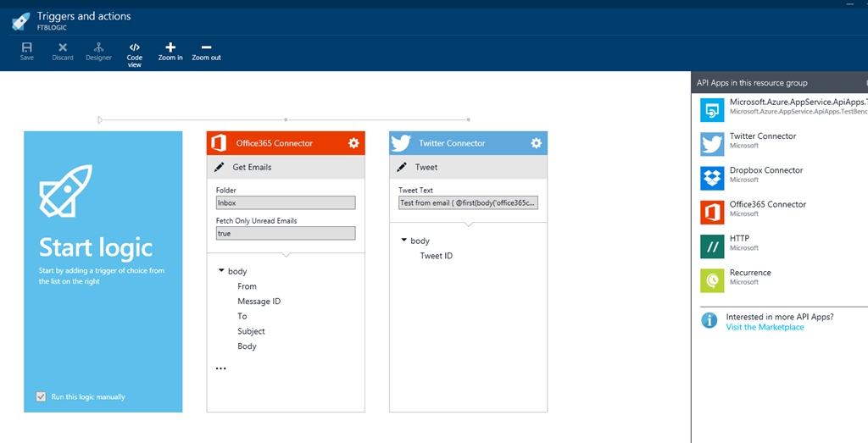Click Twitter Connector name in API Apps list

763,136
